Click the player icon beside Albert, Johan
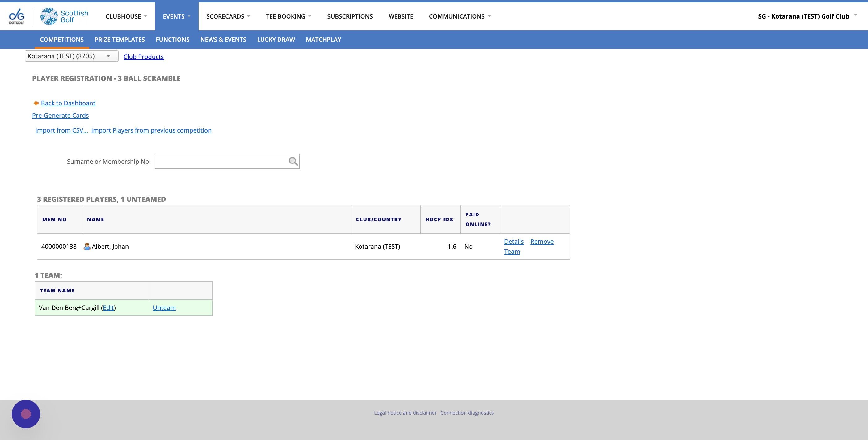This screenshot has width=868, height=440. click(x=87, y=247)
